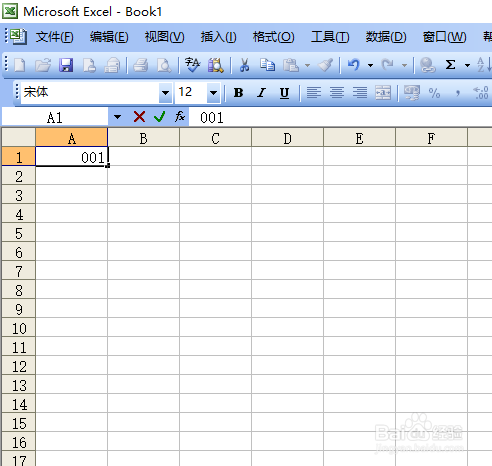This screenshot has height=466, width=492.
Task: Click Increase Decimal icon
Action: (481, 92)
